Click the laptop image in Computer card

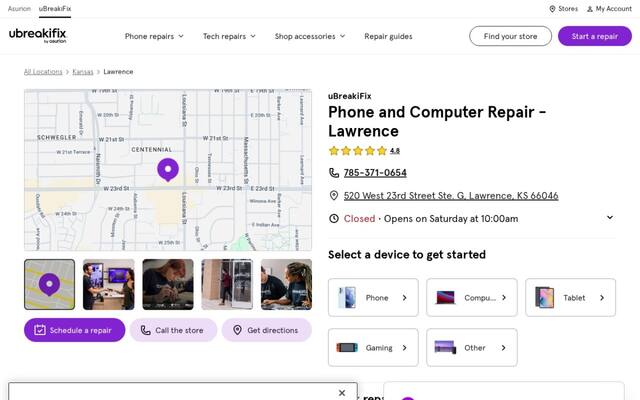click(445, 298)
